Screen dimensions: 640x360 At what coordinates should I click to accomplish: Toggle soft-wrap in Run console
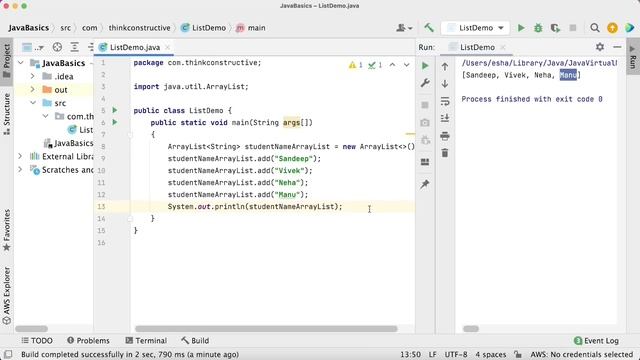tap(445, 101)
